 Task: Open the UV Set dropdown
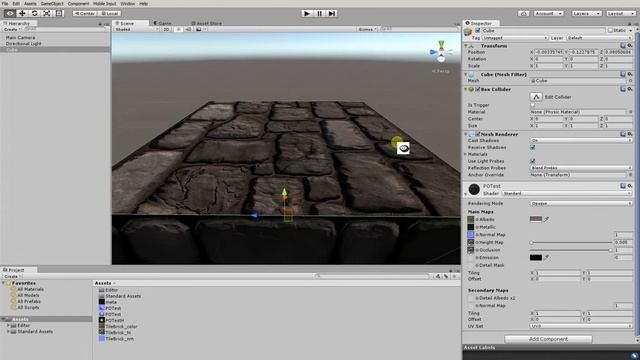(x=581, y=326)
